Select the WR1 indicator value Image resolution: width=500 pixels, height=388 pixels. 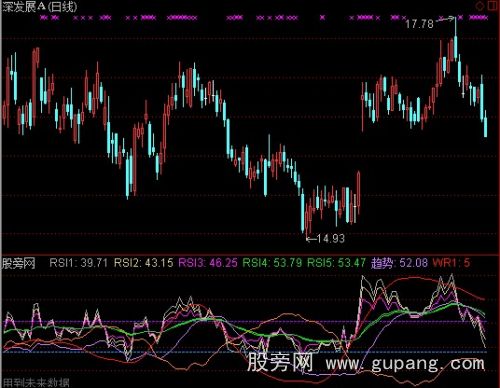[451, 263]
